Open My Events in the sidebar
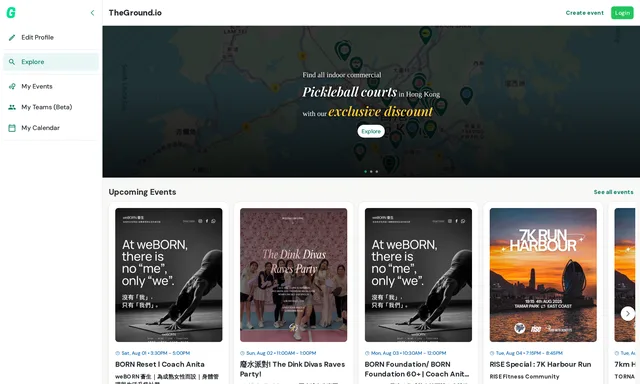 coord(51,87)
